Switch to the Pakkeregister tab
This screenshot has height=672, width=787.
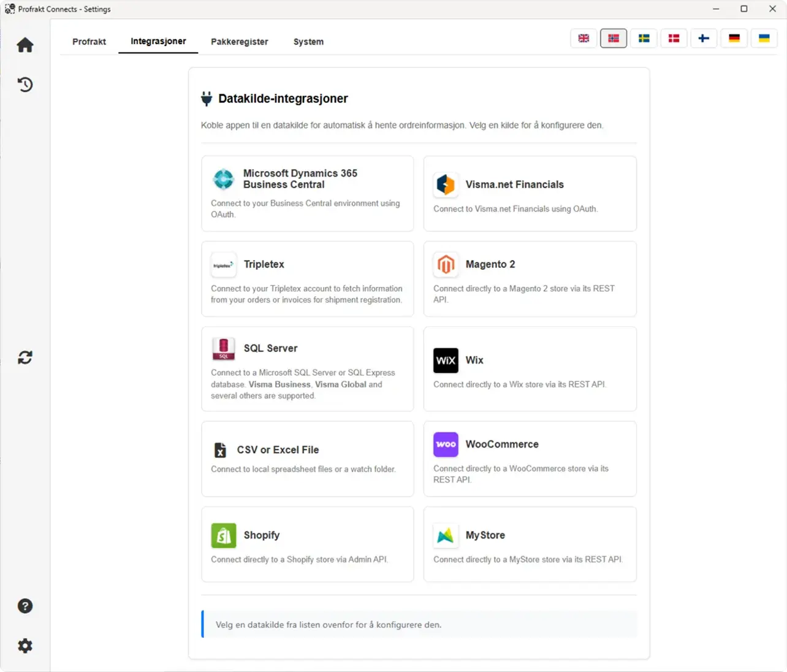click(239, 42)
